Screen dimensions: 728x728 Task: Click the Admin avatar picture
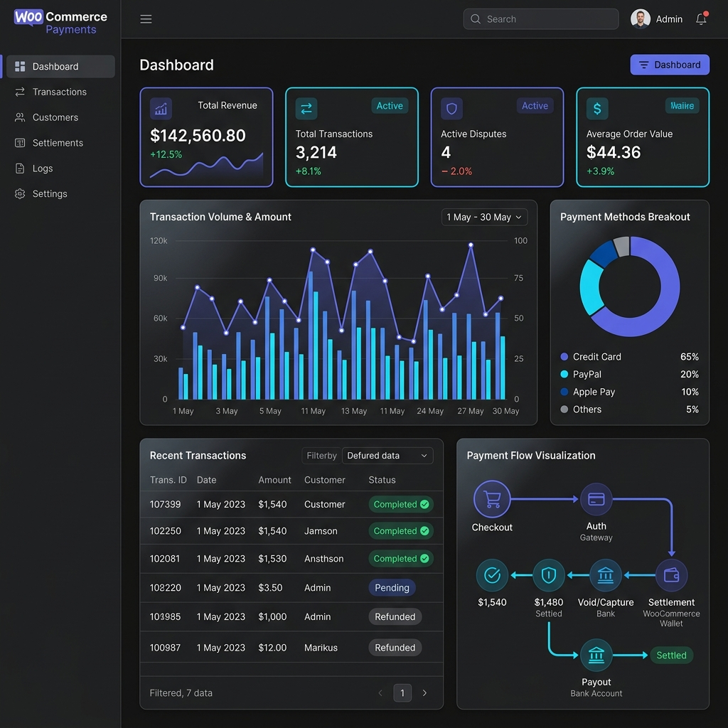click(x=641, y=19)
